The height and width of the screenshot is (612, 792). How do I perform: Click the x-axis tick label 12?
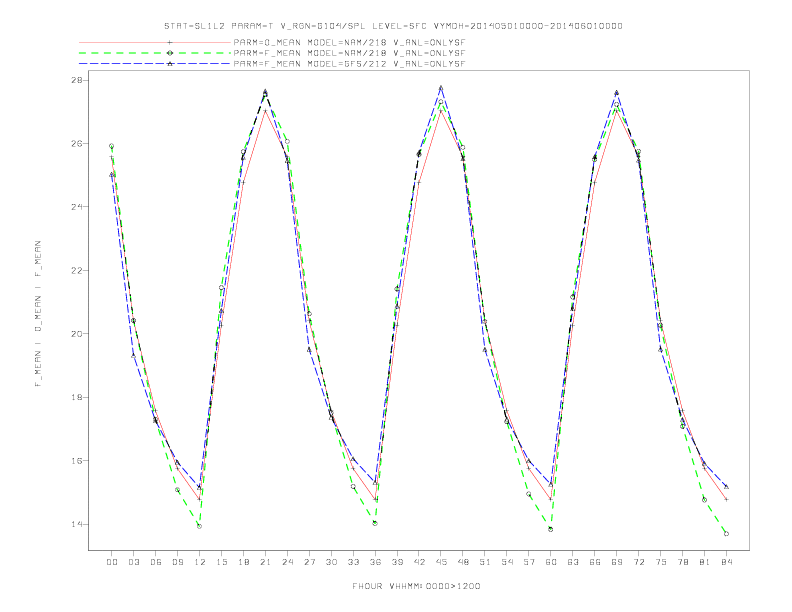tap(200, 562)
